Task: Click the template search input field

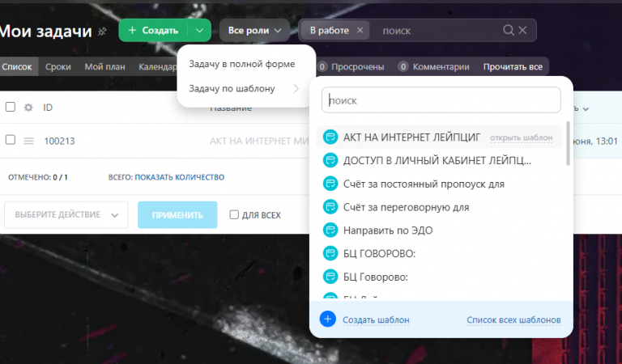Action: (x=441, y=100)
